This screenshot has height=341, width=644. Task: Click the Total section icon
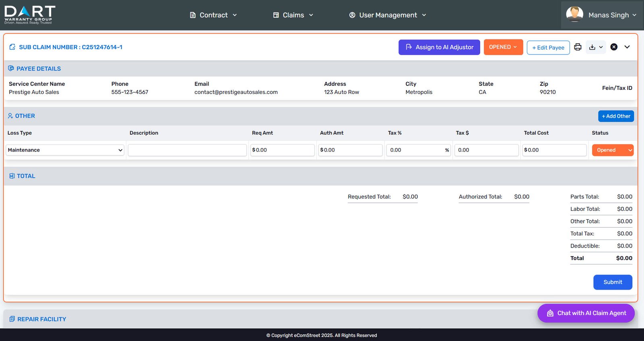[x=12, y=176]
